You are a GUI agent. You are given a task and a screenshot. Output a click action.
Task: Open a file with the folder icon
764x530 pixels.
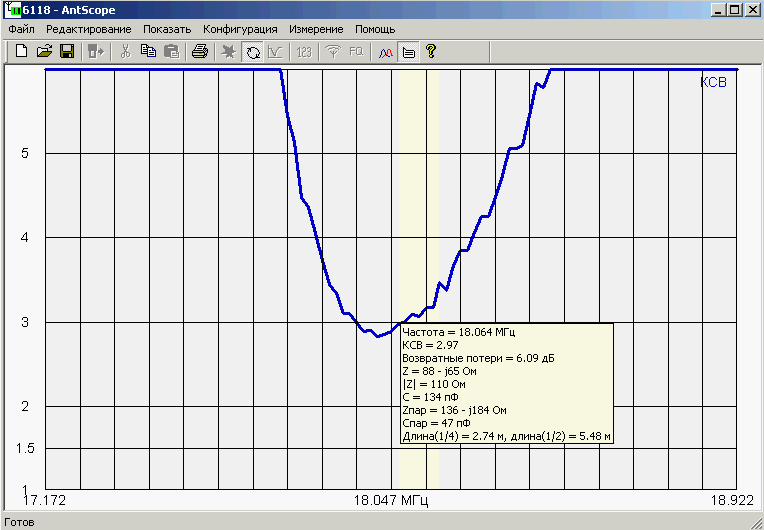44,52
